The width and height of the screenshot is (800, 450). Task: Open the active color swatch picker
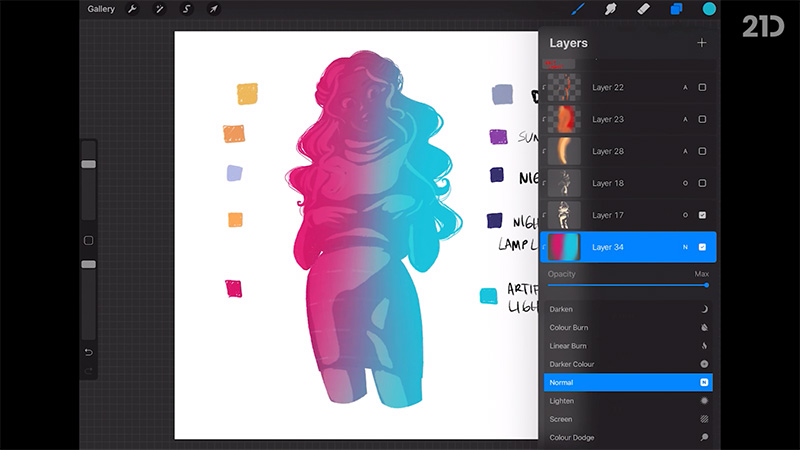pyautogui.click(x=709, y=9)
